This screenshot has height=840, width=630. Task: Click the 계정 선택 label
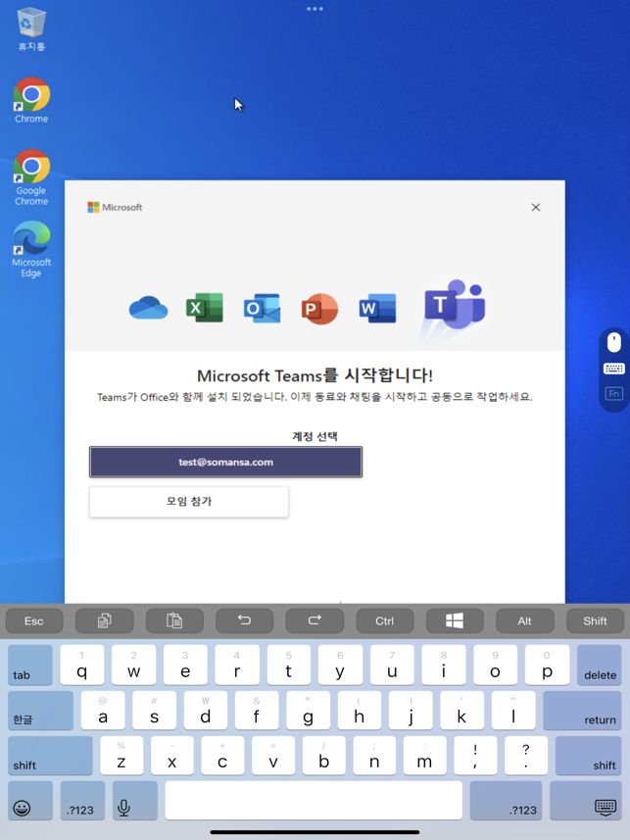point(315,436)
